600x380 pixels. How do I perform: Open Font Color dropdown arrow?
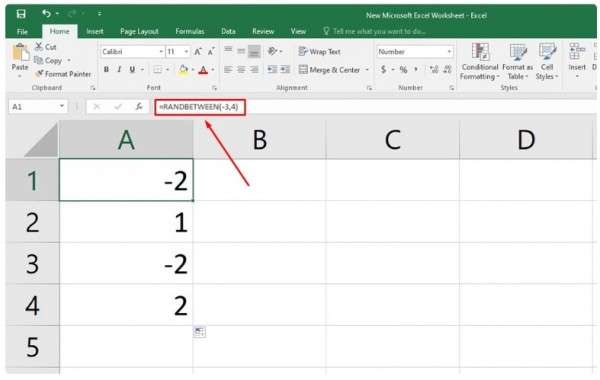coord(213,70)
